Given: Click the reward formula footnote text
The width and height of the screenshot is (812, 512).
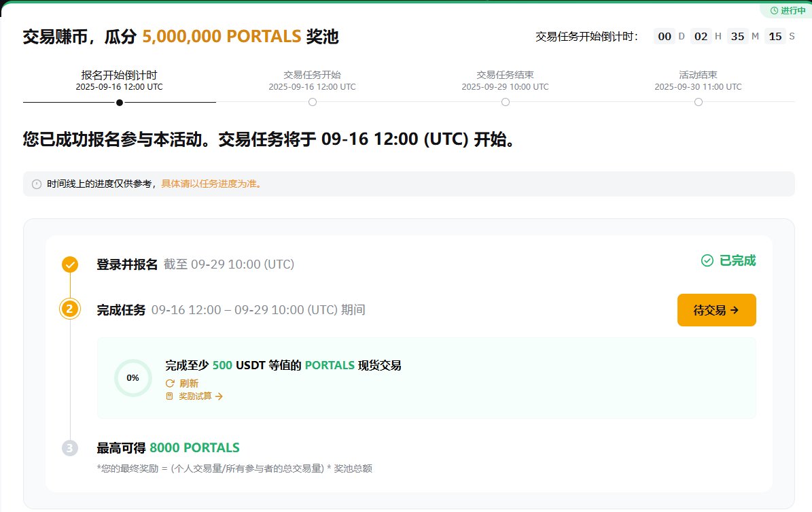Looking at the screenshot, I should 234,468.
